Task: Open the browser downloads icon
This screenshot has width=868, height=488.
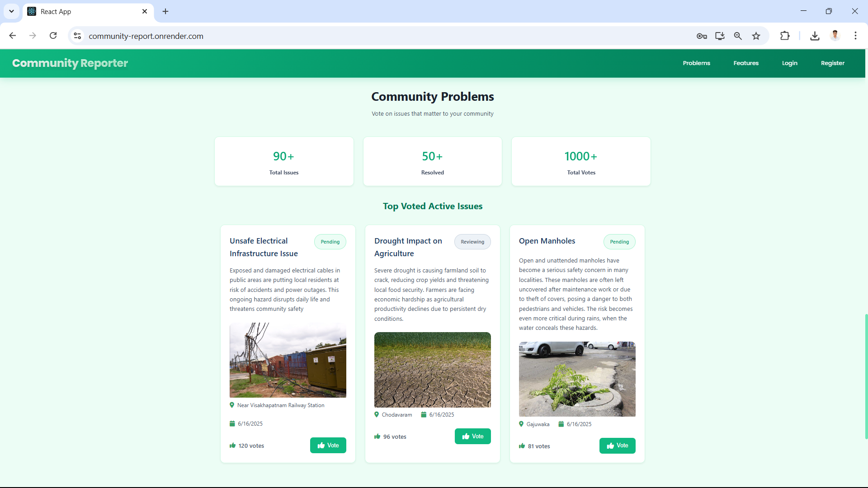Action: point(815,36)
